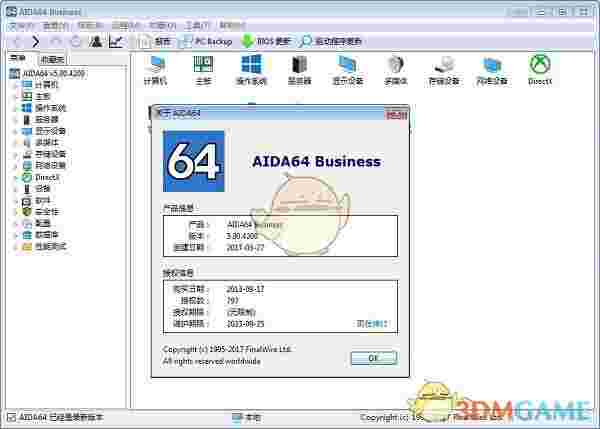
Task: Expand the 显示设备 tree node arrow
Action: coord(16,131)
